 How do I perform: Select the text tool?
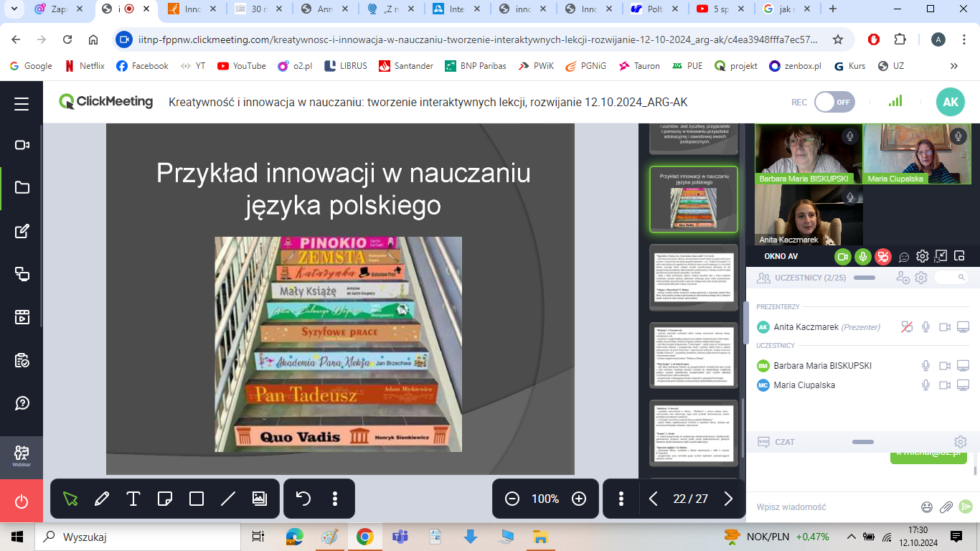coord(133,499)
